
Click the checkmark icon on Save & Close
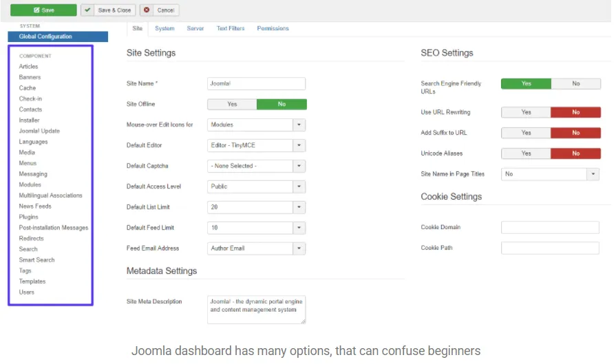click(x=87, y=10)
